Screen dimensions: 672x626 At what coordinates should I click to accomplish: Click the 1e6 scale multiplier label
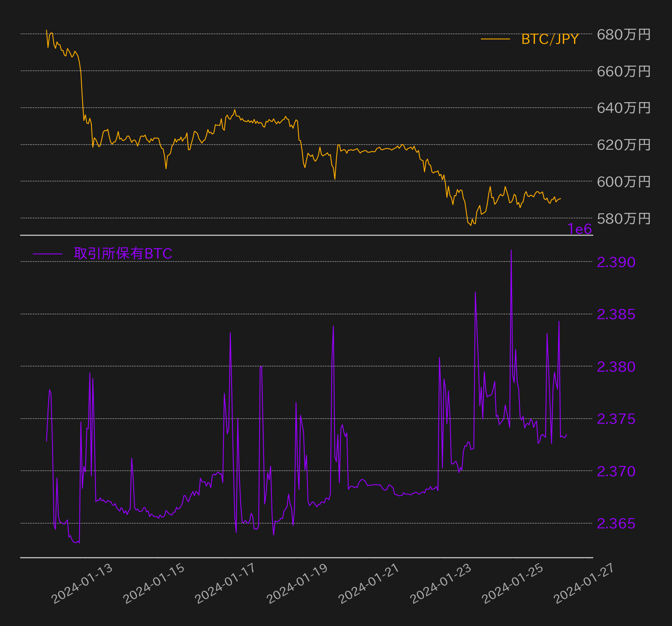[580, 229]
